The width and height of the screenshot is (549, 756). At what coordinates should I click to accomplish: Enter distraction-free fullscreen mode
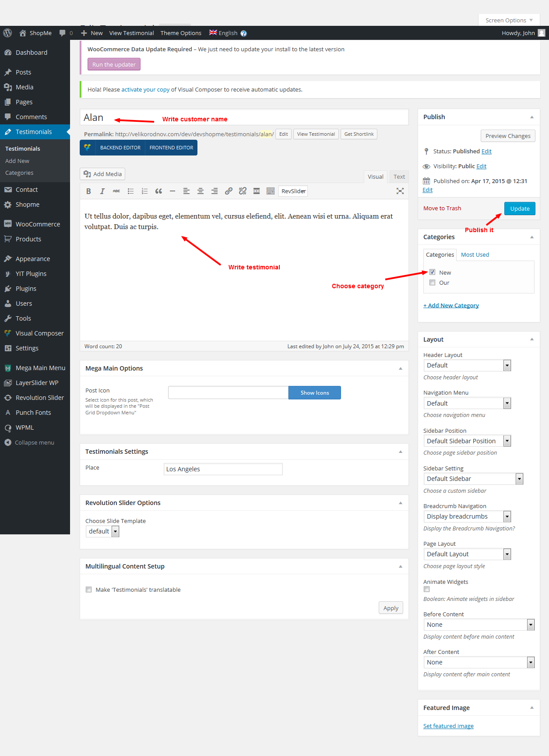coord(400,191)
